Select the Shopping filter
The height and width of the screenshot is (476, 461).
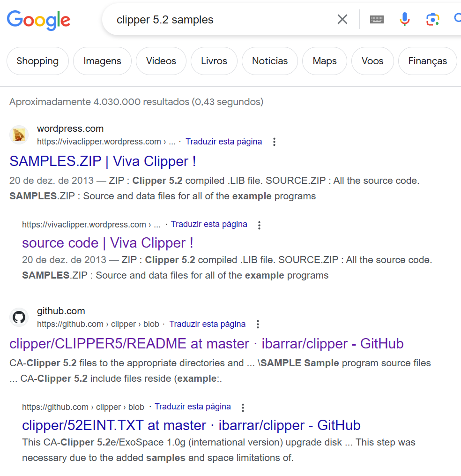tap(37, 61)
